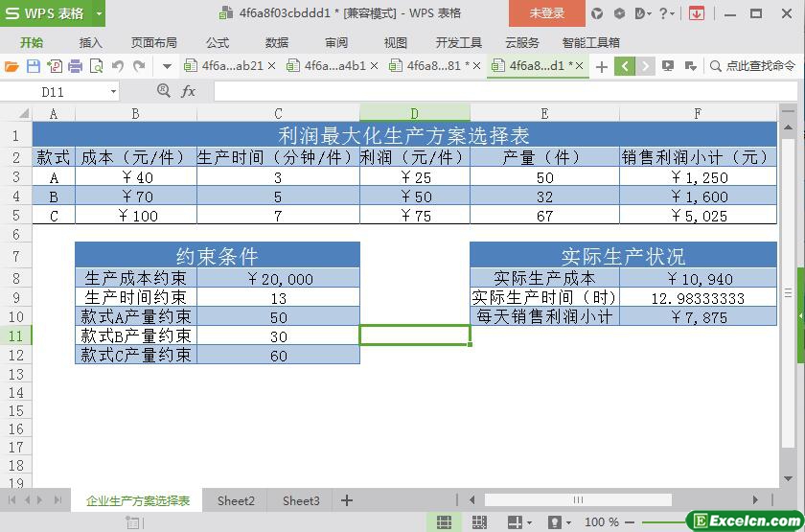Viewport: 805px width, 532px height.
Task: Switch to normal view icon in status bar
Action: 444,522
